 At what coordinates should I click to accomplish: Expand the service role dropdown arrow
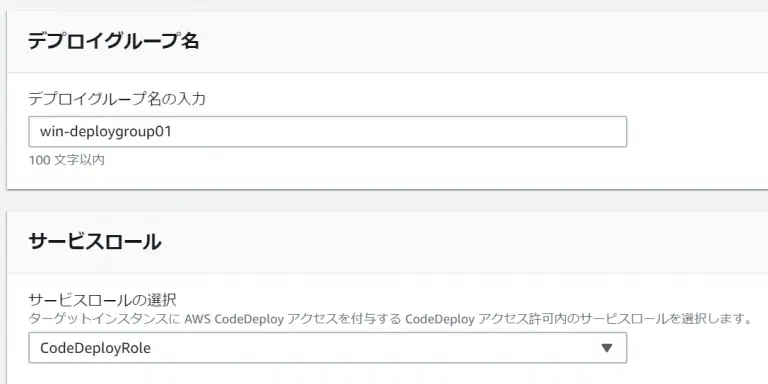point(606,348)
